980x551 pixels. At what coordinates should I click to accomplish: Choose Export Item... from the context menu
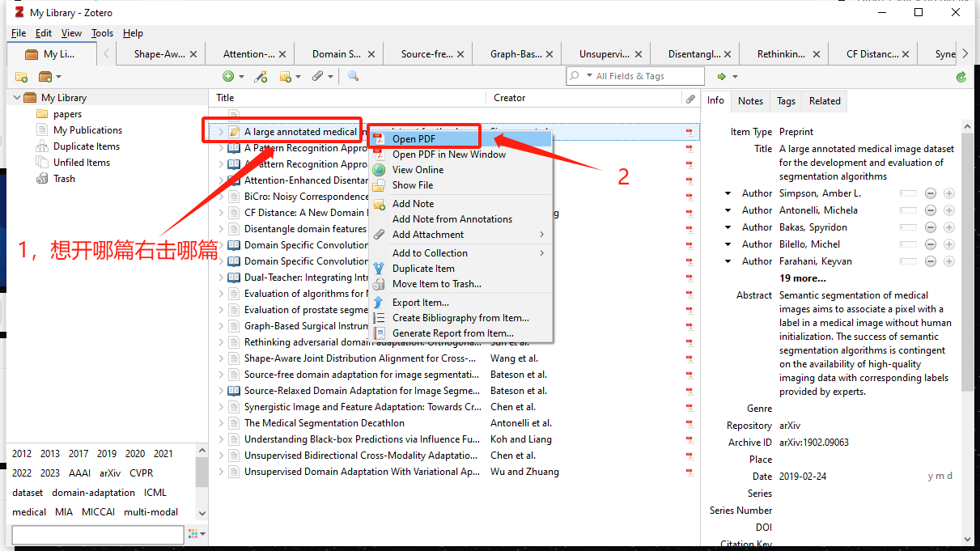[x=460, y=303]
